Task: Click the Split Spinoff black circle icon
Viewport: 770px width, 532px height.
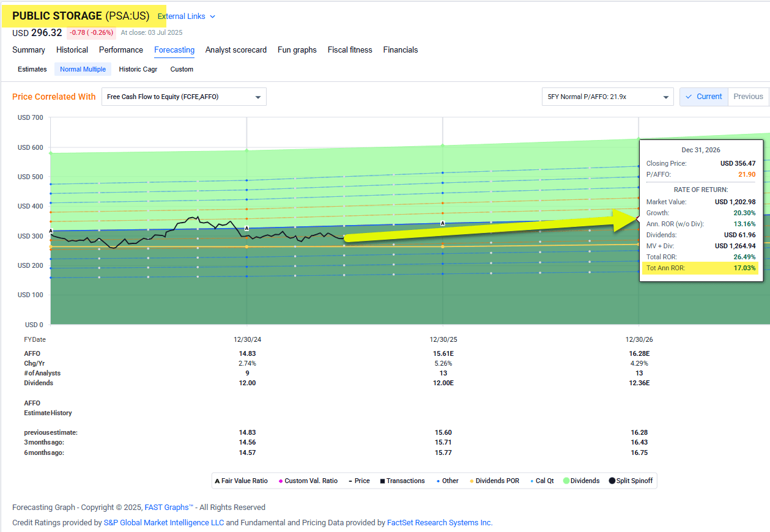Action: pos(613,481)
